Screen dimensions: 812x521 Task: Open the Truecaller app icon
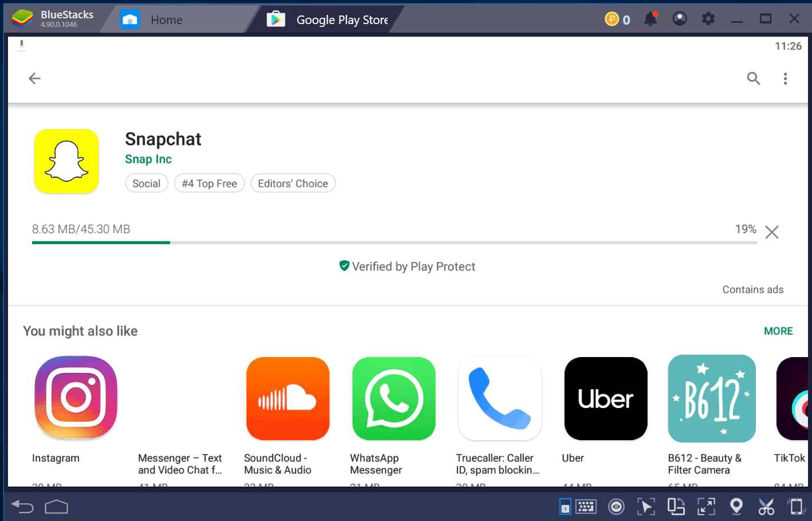500,398
